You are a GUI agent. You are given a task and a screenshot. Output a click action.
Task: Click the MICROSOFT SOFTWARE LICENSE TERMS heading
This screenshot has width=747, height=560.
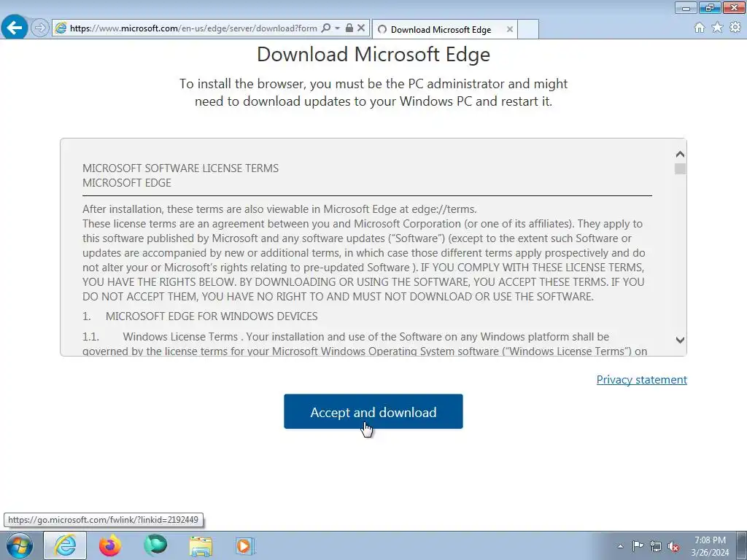pyautogui.click(x=181, y=168)
